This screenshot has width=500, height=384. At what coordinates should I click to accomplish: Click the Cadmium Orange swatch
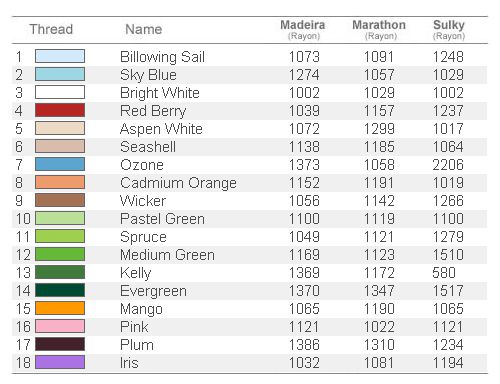click(x=60, y=182)
